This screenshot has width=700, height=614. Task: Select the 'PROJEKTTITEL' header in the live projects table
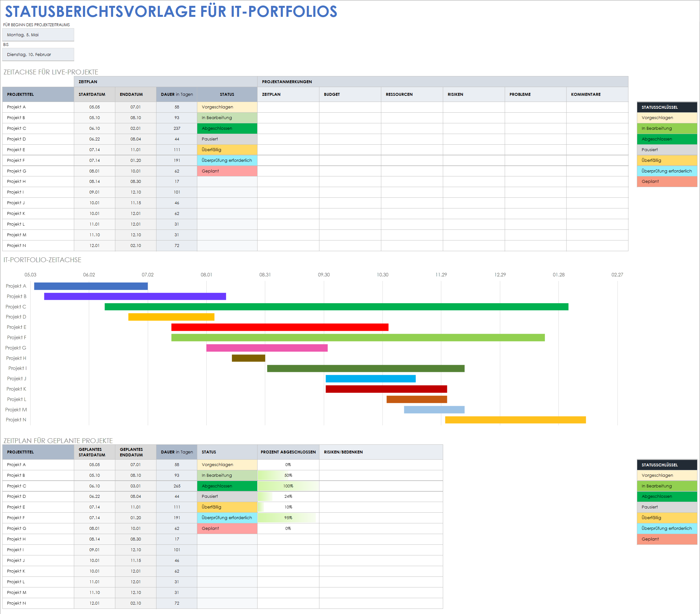[x=38, y=95]
